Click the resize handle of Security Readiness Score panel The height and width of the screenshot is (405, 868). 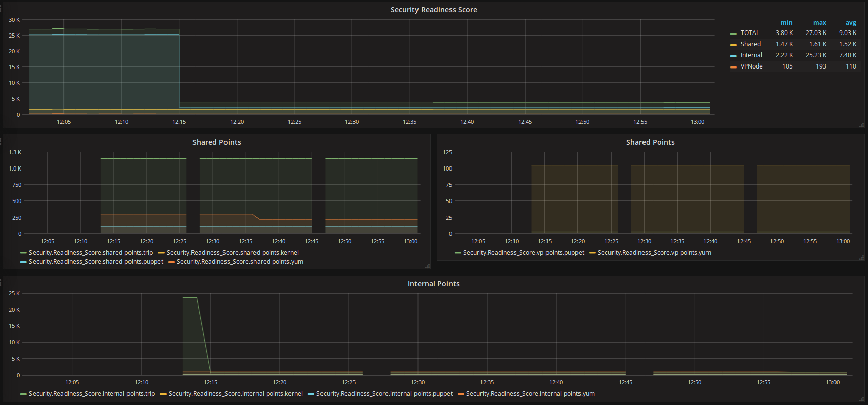(861, 125)
